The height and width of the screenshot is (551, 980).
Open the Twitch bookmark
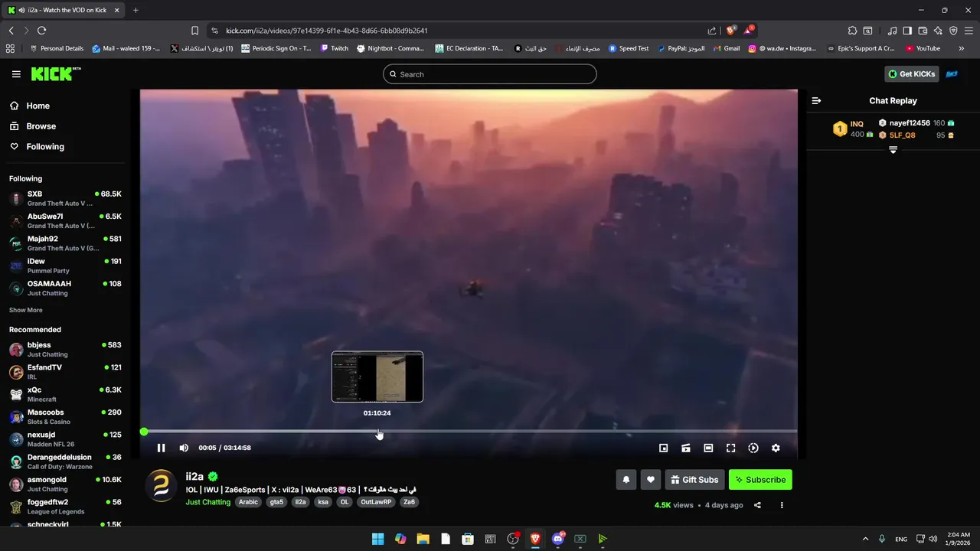coord(334,48)
